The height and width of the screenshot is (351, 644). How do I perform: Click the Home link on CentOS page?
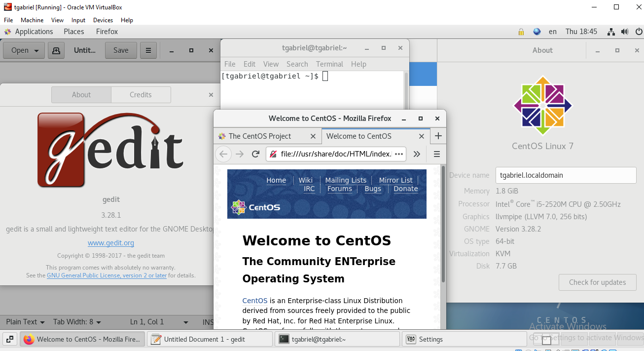tap(276, 180)
